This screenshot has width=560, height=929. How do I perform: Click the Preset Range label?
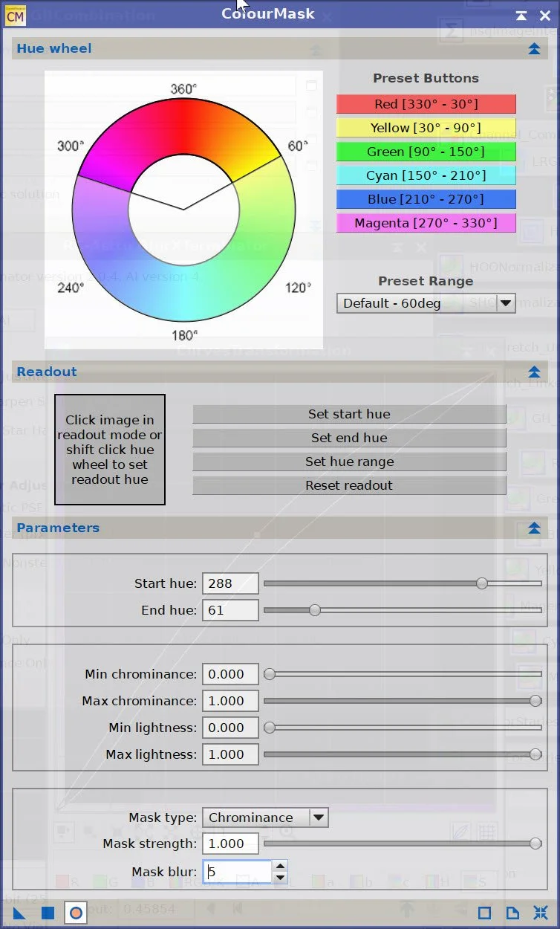click(426, 281)
